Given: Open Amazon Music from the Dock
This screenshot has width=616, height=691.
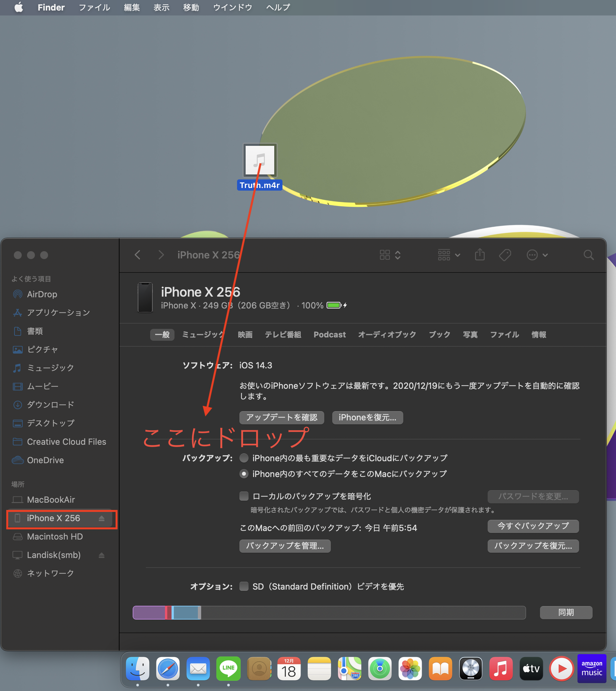Looking at the screenshot, I should pyautogui.click(x=592, y=668).
